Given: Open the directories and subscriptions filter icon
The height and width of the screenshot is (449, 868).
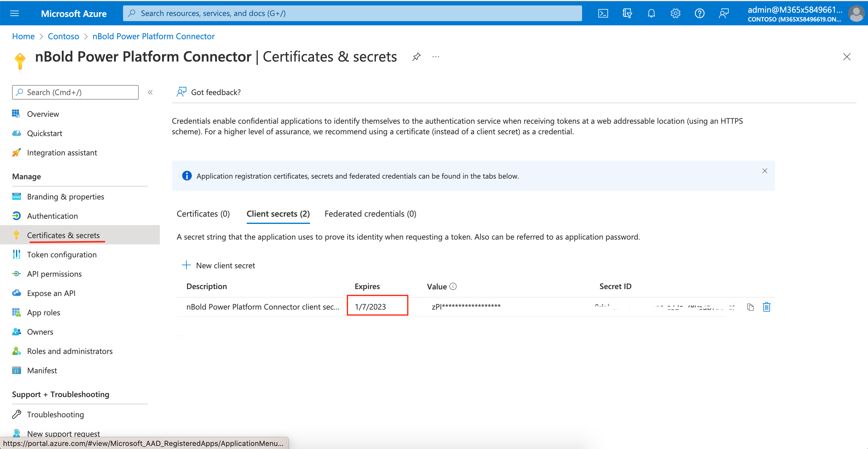Looking at the screenshot, I should coord(627,14).
